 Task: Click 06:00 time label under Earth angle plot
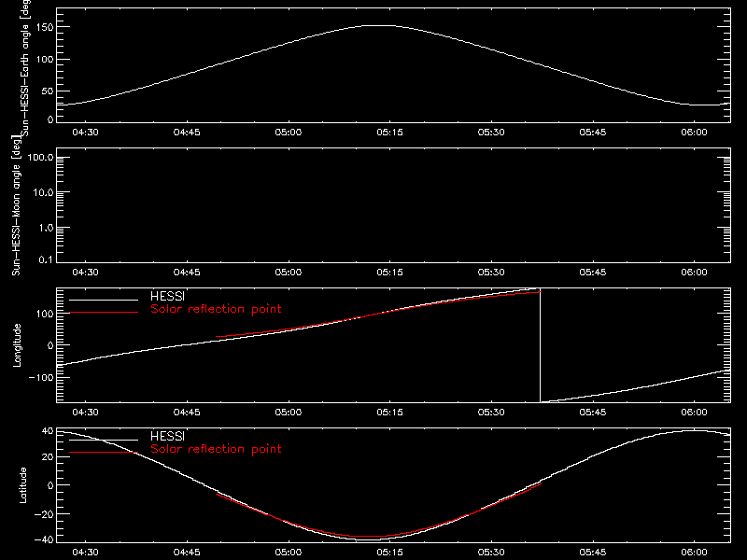pyautogui.click(x=694, y=133)
